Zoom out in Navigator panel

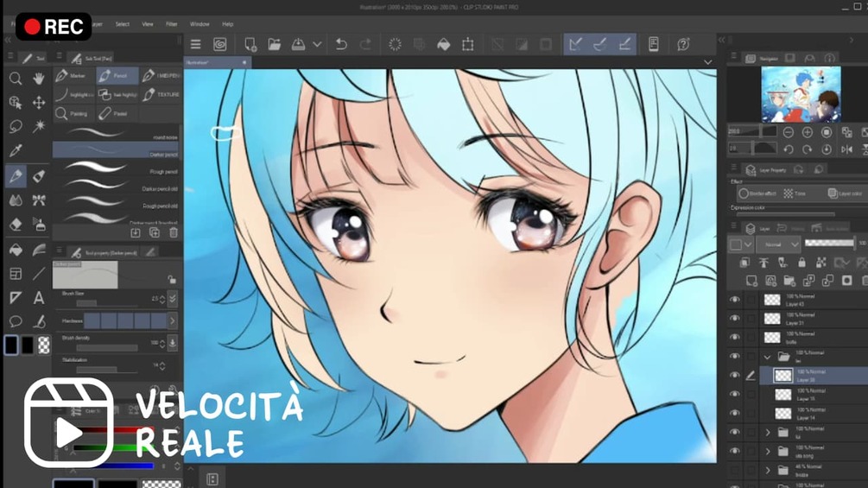point(789,132)
